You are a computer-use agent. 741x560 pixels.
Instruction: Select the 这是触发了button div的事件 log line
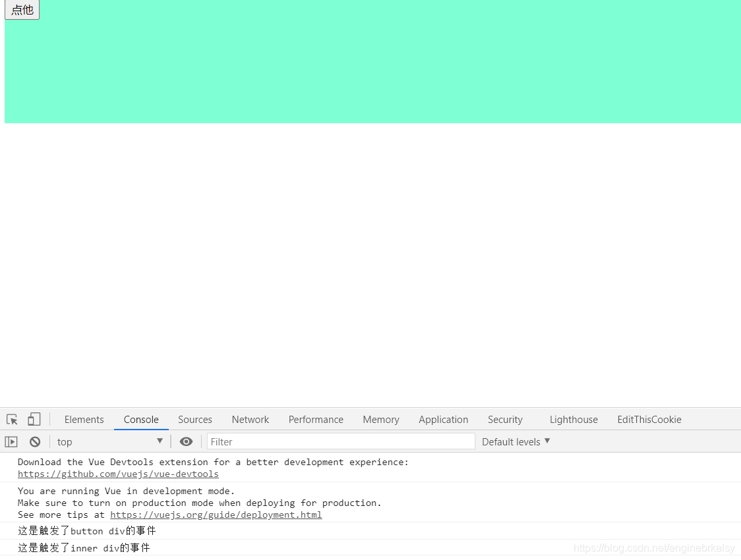coord(370,531)
